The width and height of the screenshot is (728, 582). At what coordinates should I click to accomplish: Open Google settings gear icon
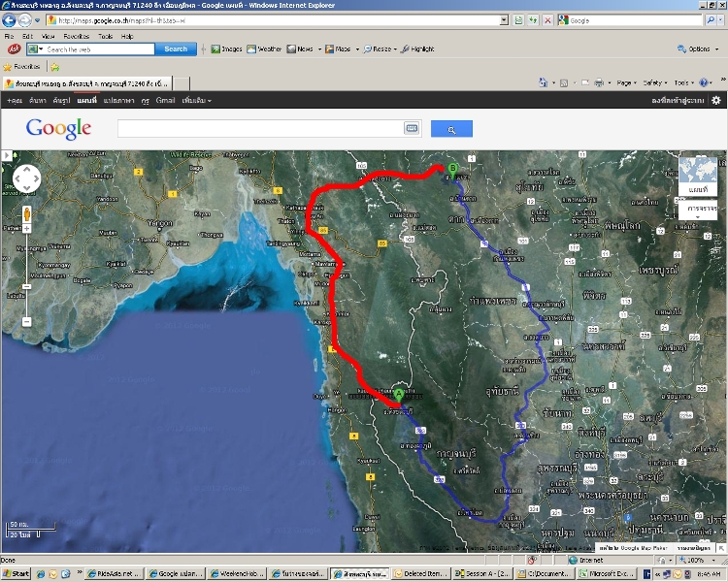[x=716, y=100]
